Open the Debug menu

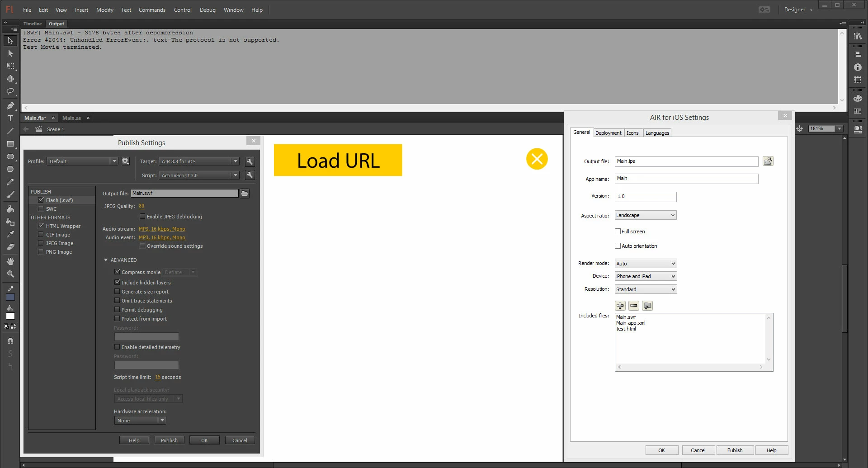tap(208, 10)
